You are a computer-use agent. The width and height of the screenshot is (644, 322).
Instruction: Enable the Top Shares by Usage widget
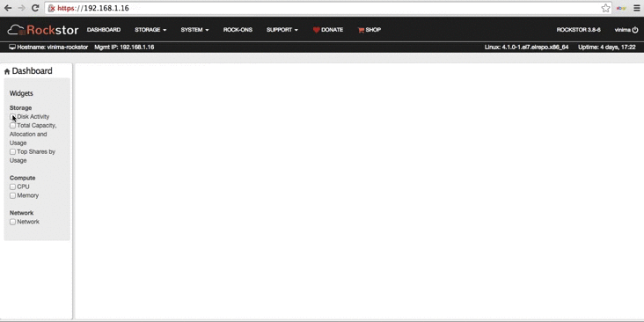pyautogui.click(x=12, y=151)
